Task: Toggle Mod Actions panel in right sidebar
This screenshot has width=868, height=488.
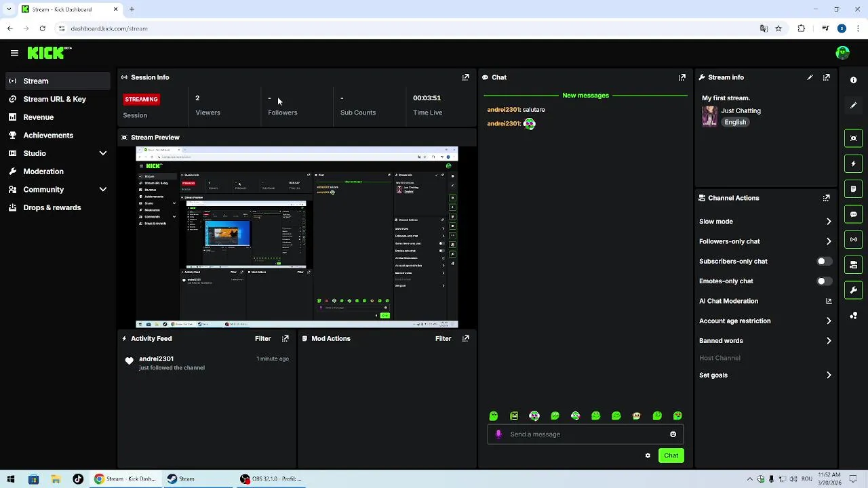Action: [853, 188]
